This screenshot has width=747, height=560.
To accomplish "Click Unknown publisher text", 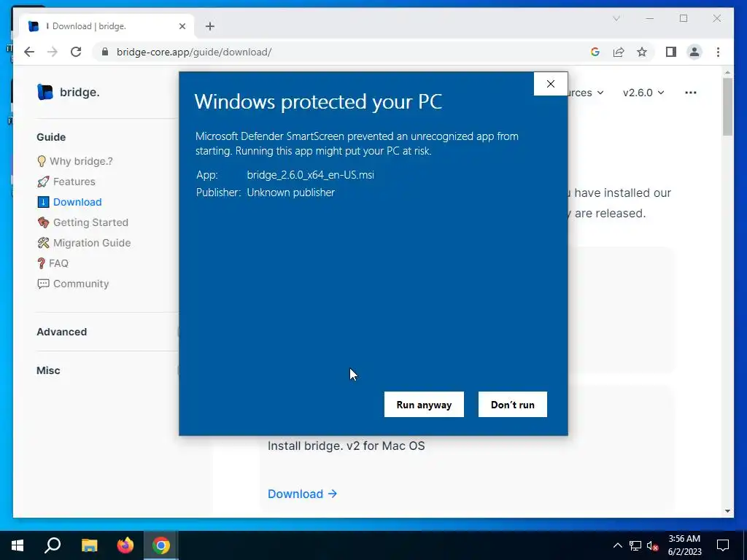I will (290, 192).
